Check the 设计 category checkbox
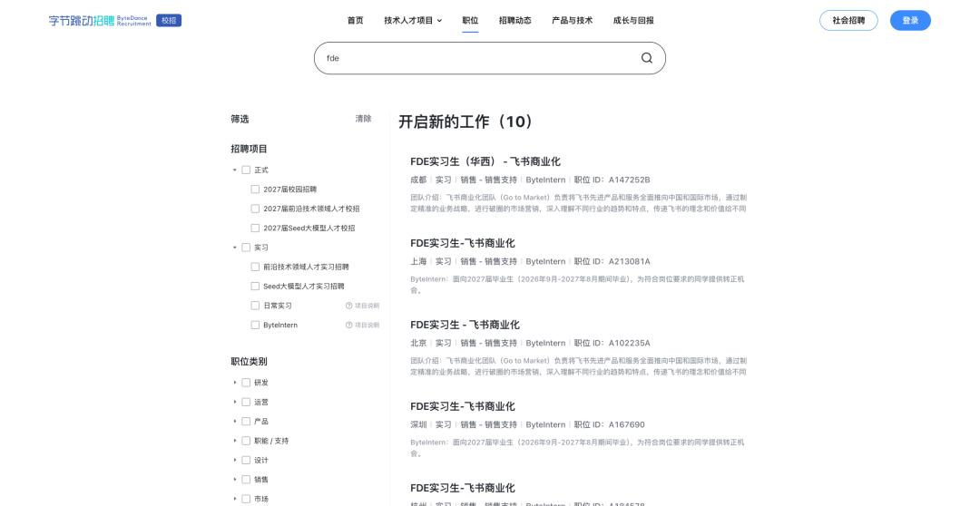This screenshot has height=506, width=980. click(246, 460)
